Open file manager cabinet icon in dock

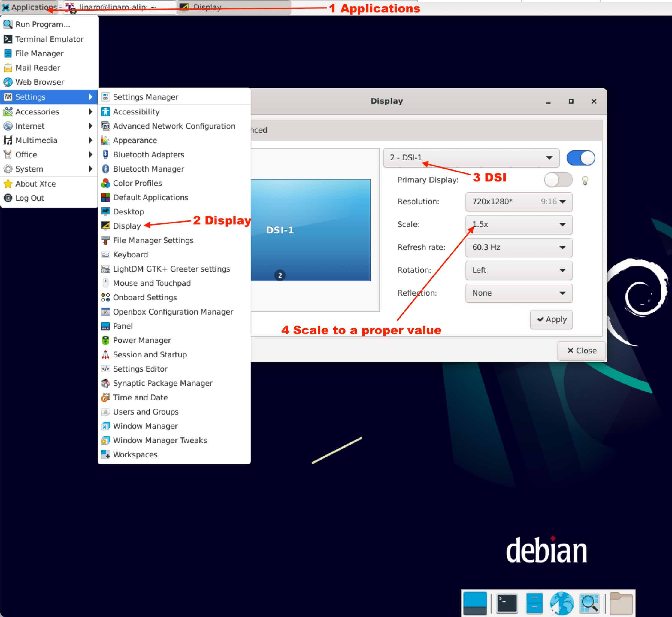(x=534, y=604)
